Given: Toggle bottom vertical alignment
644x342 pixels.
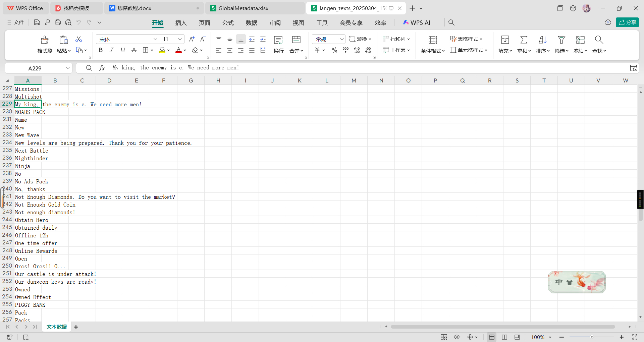Looking at the screenshot, I should coord(241,39).
